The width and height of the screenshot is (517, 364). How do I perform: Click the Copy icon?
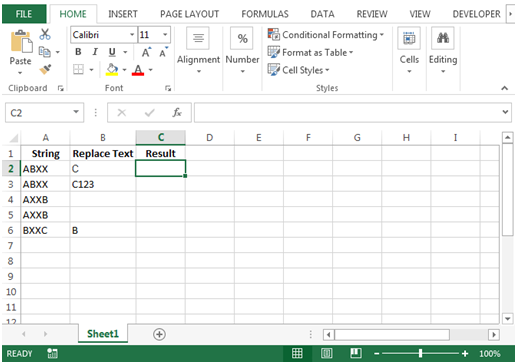pyautogui.click(x=45, y=52)
